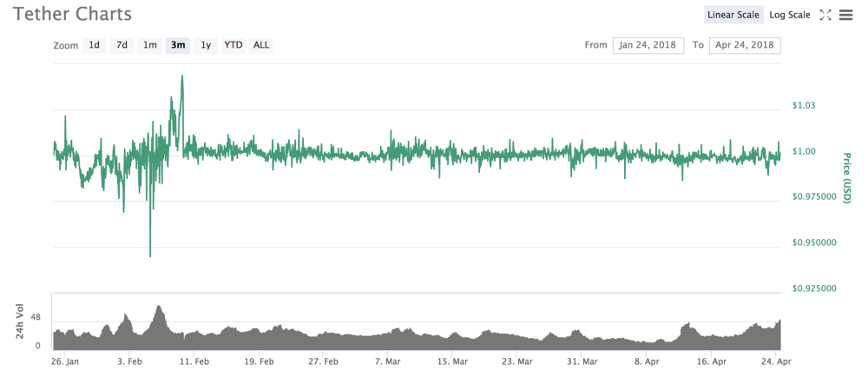Click the $1.00 price axis label
This screenshot has height=377, width=868.
(804, 151)
